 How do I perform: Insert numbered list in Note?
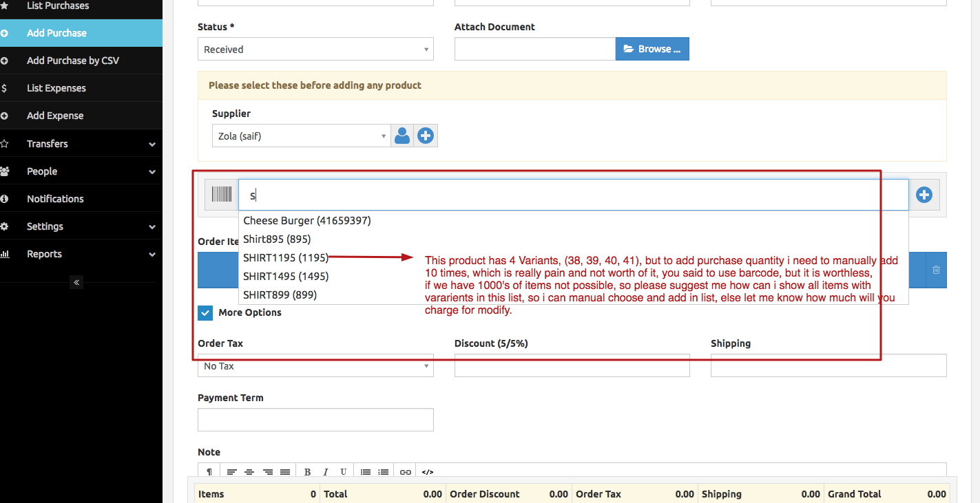[x=384, y=472]
